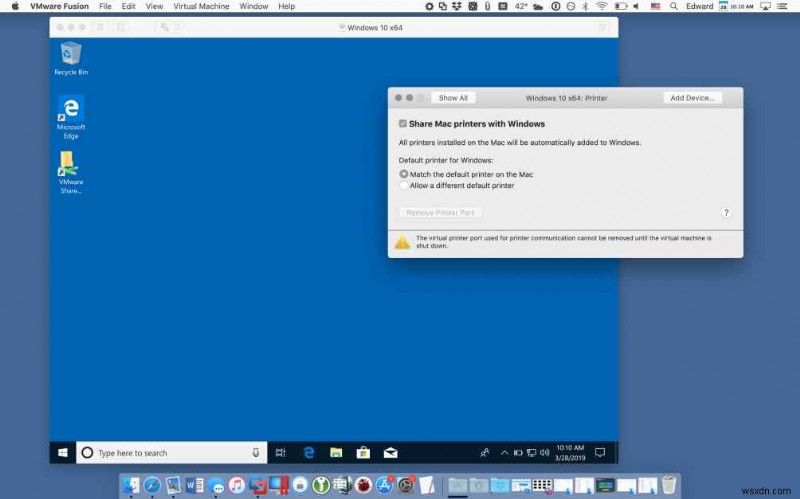Launch Edge from the Windows taskbar

pos(309,453)
